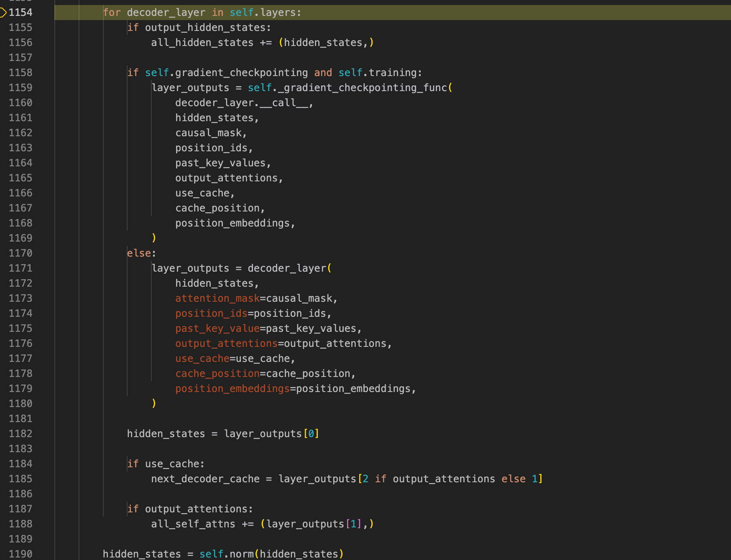This screenshot has width=731, height=560.
Task: Click line number 1190 in the gutter
Action: pyautogui.click(x=20, y=554)
